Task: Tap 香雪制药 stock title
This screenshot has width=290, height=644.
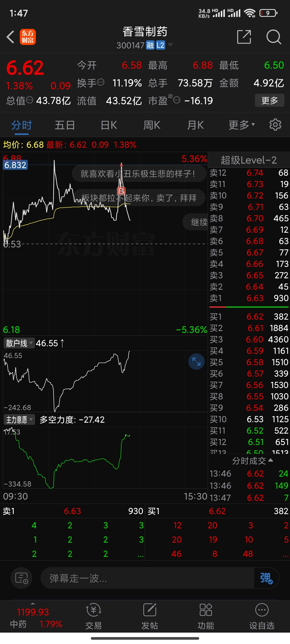Action: [x=145, y=32]
